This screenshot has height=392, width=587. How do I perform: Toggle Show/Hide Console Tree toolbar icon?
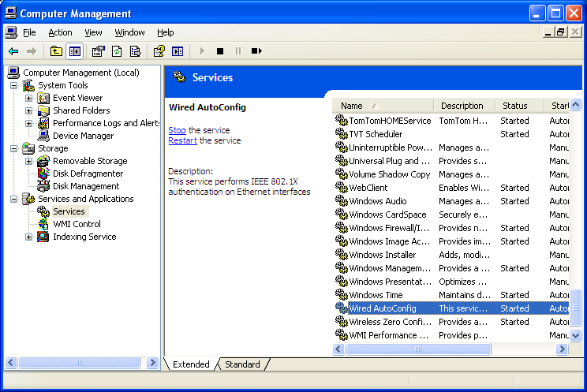74,51
